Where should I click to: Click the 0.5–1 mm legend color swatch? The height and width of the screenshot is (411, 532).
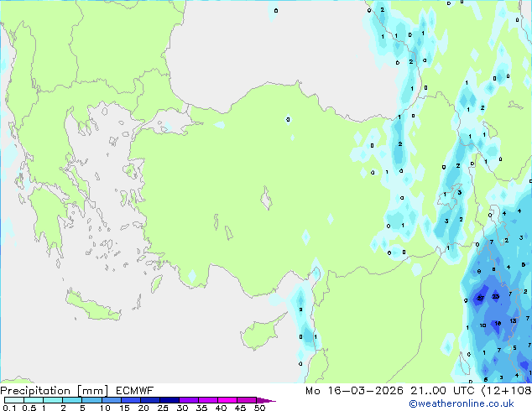click(34, 400)
